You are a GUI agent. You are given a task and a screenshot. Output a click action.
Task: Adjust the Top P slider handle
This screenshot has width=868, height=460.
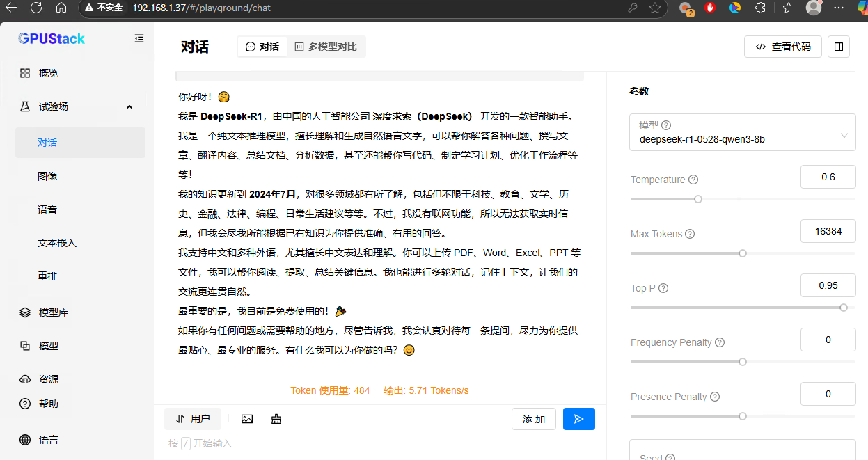tap(844, 308)
